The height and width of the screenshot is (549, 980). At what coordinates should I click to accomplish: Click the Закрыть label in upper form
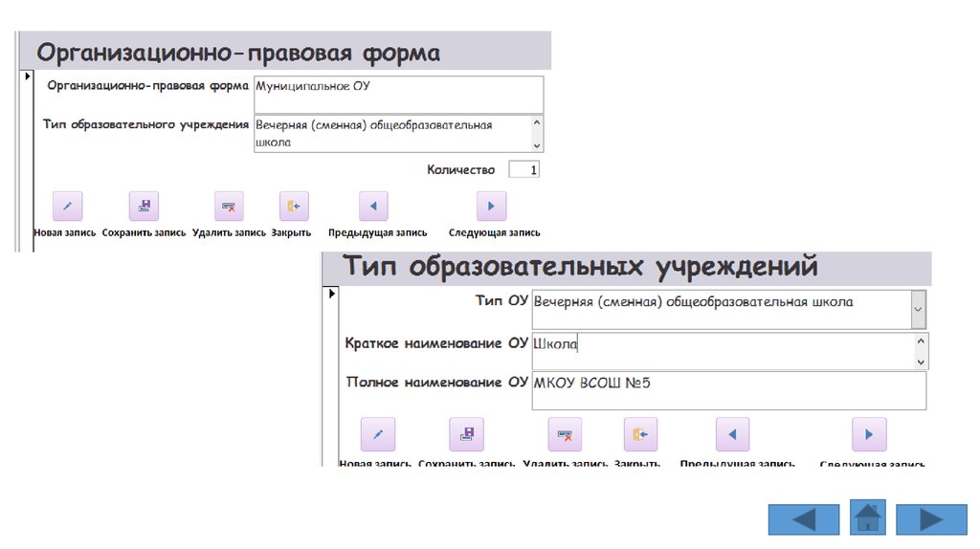(x=291, y=232)
